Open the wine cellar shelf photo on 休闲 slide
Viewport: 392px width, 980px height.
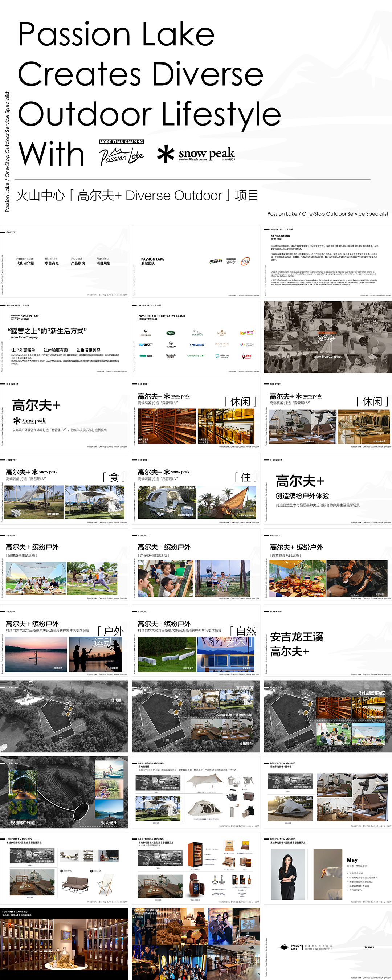(x=167, y=426)
